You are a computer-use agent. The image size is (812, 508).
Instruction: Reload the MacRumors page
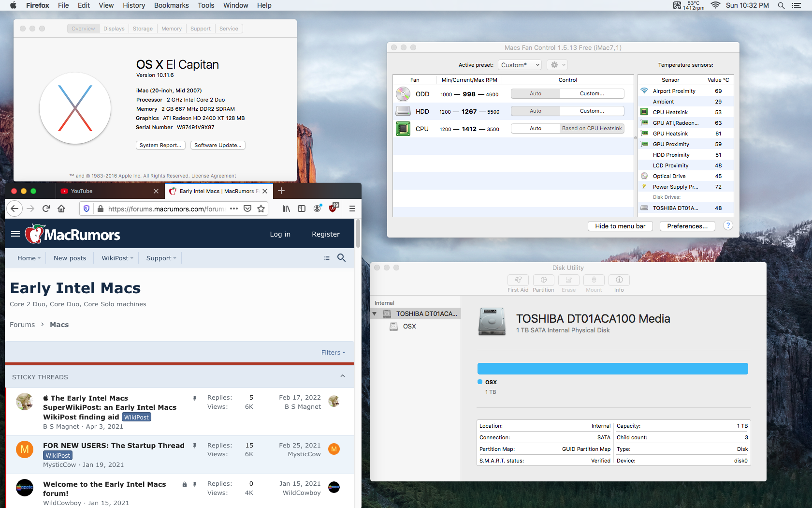coord(46,209)
